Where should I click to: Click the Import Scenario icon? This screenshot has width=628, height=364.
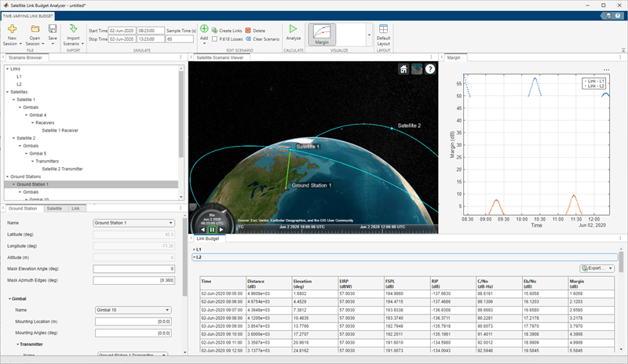(73, 29)
